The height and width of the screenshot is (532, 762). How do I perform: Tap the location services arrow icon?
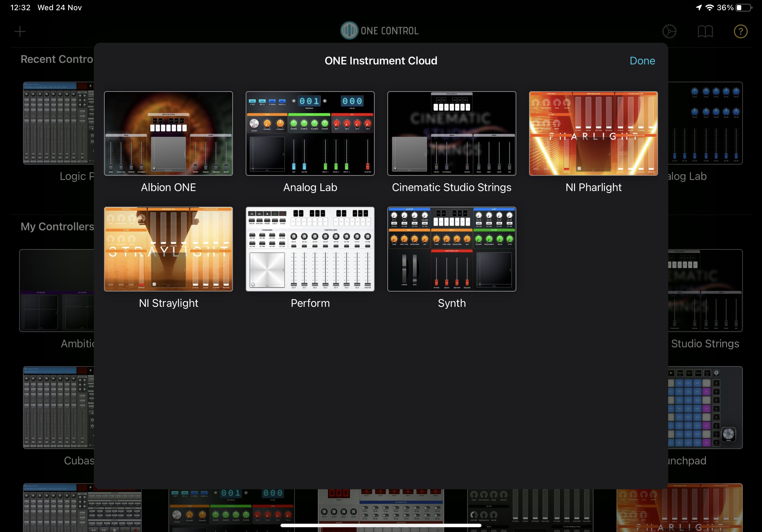tap(699, 7)
